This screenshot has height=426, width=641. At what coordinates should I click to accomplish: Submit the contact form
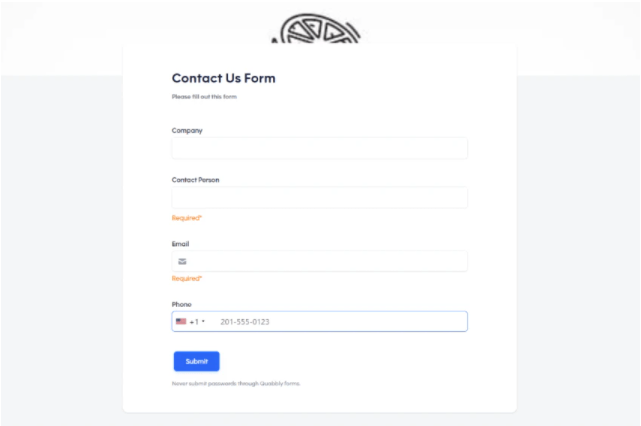click(196, 361)
